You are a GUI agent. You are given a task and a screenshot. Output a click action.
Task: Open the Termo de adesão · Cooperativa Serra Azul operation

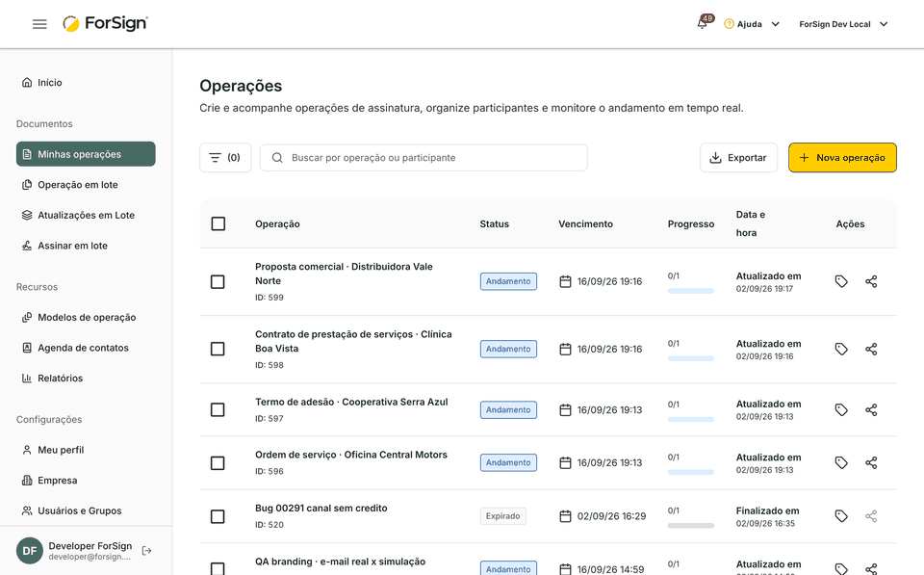coord(351,402)
